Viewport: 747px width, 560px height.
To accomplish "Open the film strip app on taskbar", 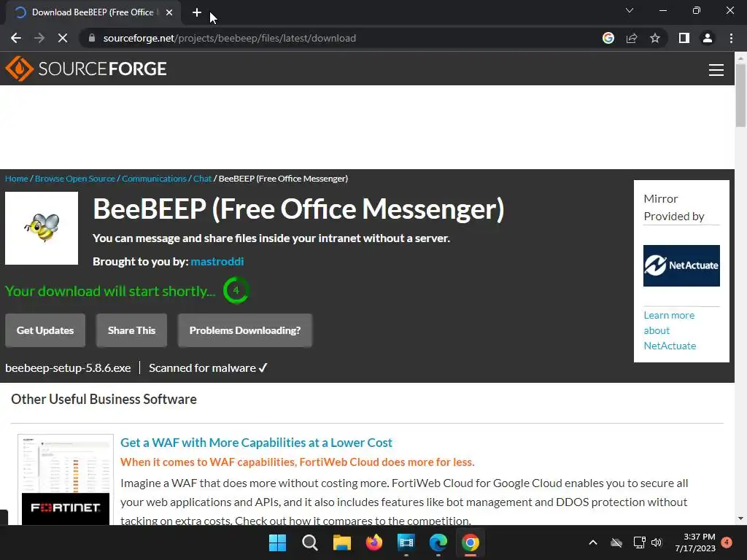I will point(406,542).
